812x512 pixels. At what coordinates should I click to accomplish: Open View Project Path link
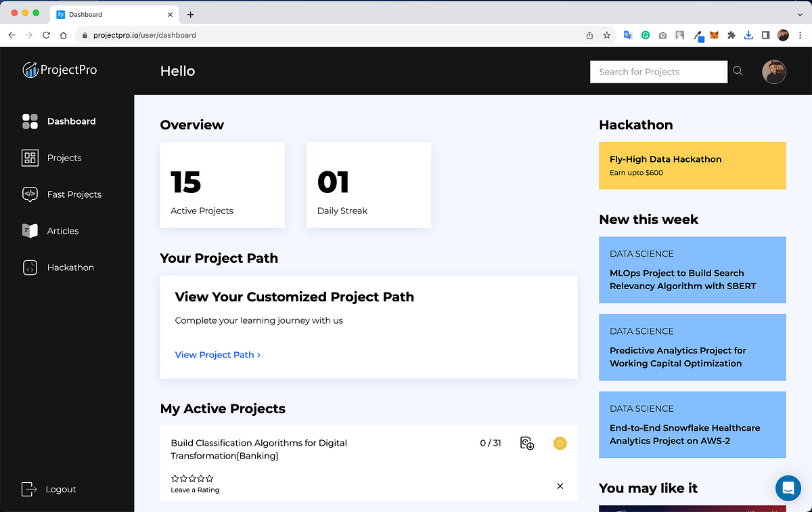pyautogui.click(x=215, y=354)
